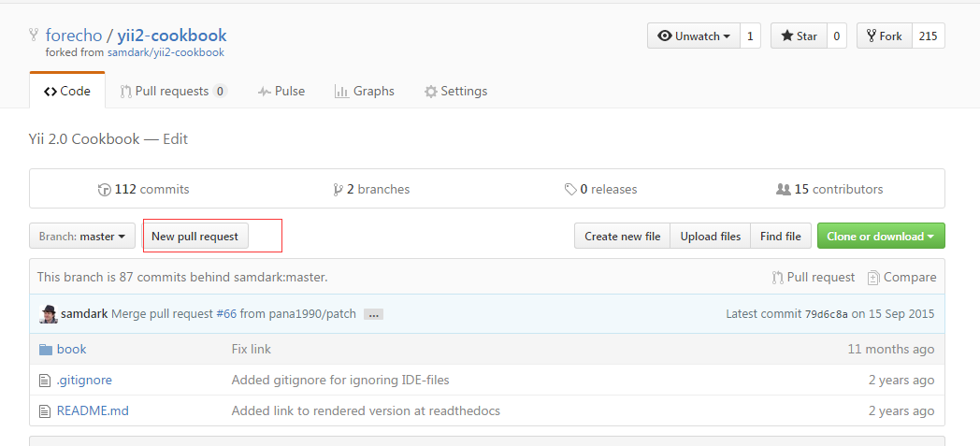The image size is (980, 446).
Task: Open the Settings tab
Action: (x=455, y=92)
